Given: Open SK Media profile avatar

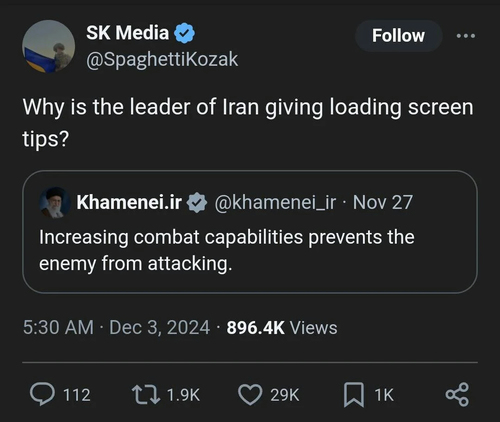Looking at the screenshot, I should 49,46.
